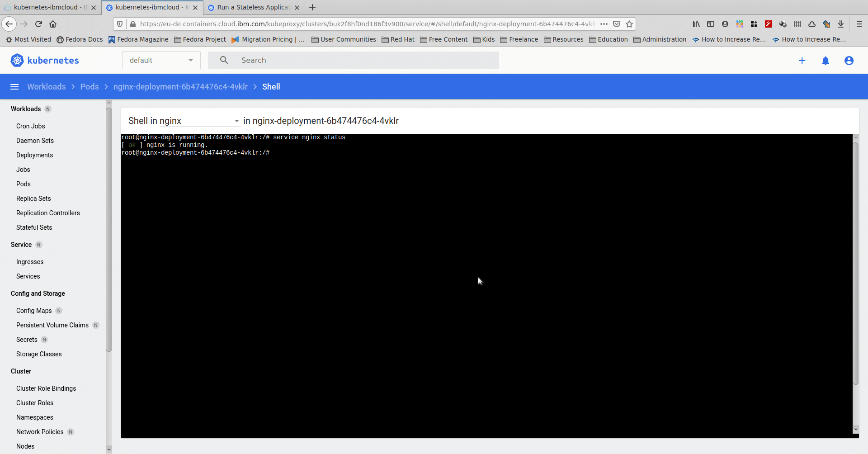Viewport: 868px width, 454px height.
Task: Open Network Policies in sidebar
Action: click(40, 432)
